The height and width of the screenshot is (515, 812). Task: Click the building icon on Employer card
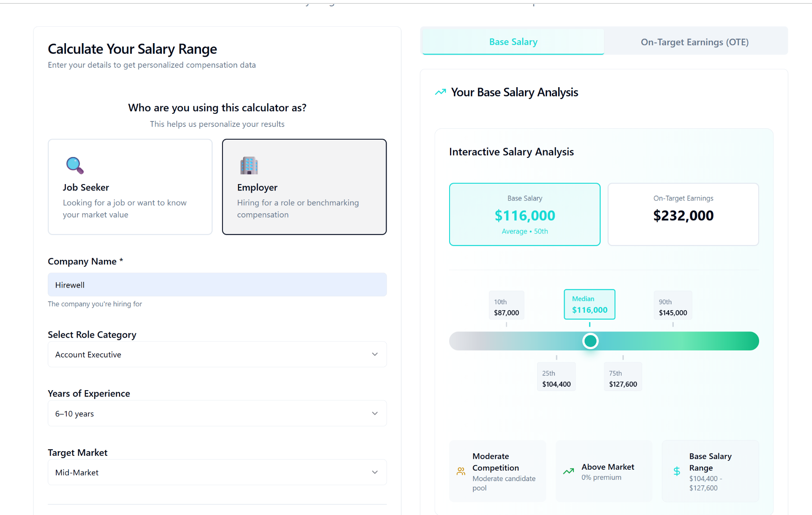pyautogui.click(x=249, y=165)
